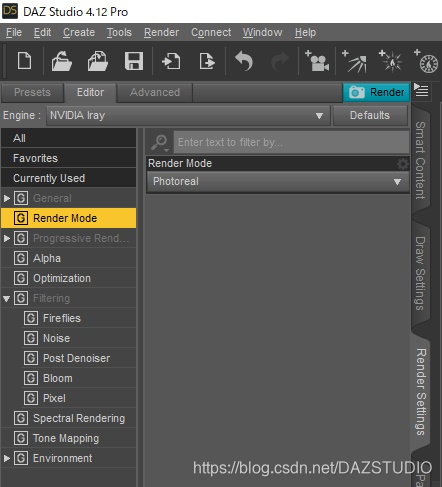Image resolution: width=442 pixels, height=487 pixels.
Task: Select the Optimization group
Action: point(69,278)
